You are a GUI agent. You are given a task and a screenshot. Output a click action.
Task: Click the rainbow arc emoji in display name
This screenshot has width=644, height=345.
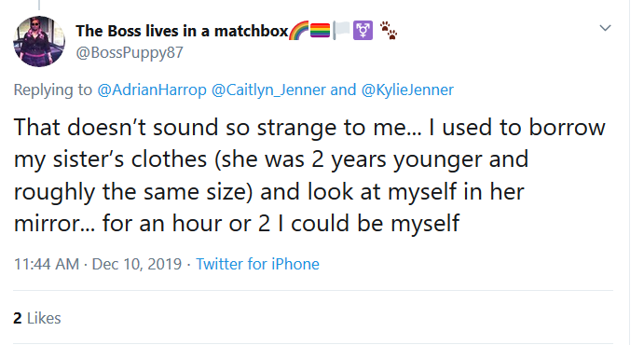coord(298,31)
